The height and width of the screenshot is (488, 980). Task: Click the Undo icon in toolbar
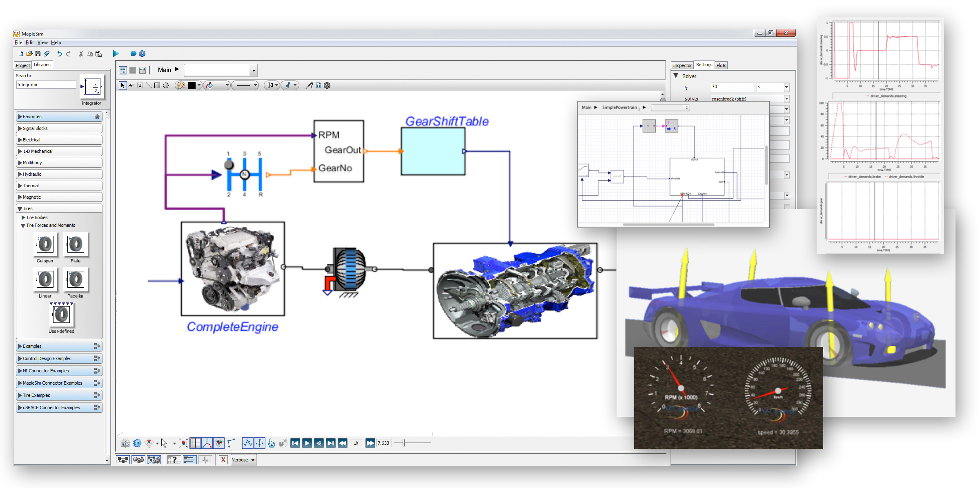tap(60, 54)
